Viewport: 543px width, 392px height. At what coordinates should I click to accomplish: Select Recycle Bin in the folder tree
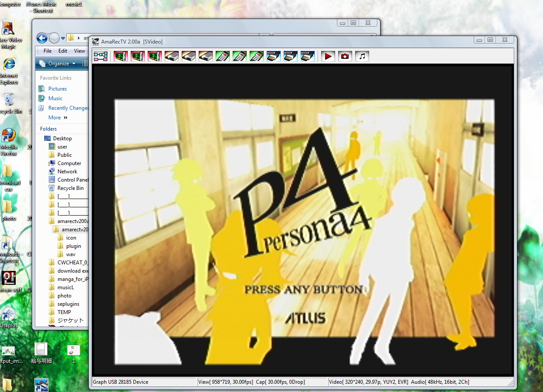pos(70,188)
